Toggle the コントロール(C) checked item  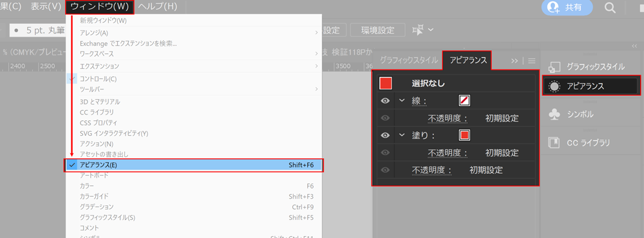point(193,78)
